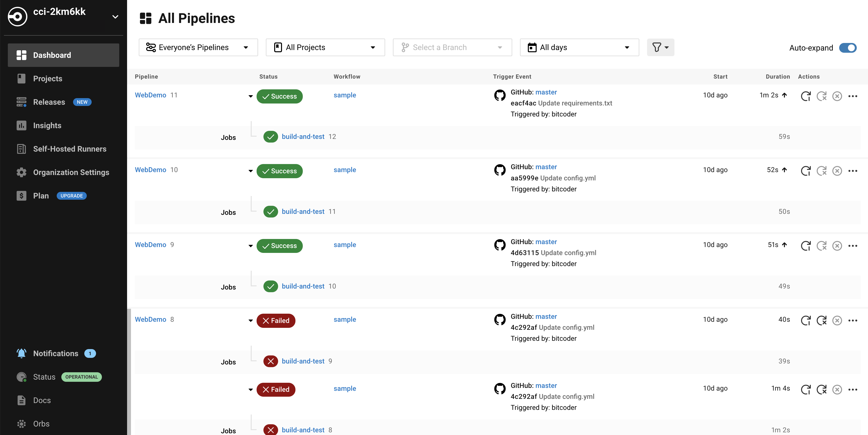Click the Orbs icon in sidebar
868x435 pixels.
point(21,424)
